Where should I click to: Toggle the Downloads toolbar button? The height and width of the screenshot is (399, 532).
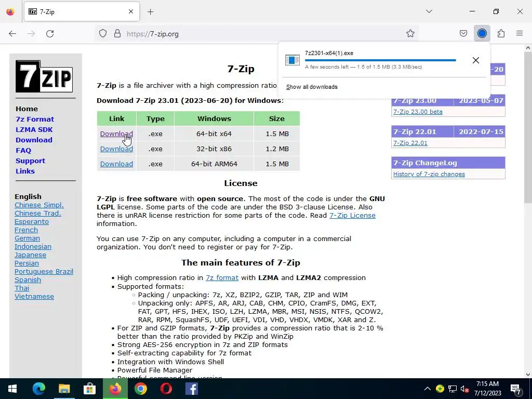(482, 33)
